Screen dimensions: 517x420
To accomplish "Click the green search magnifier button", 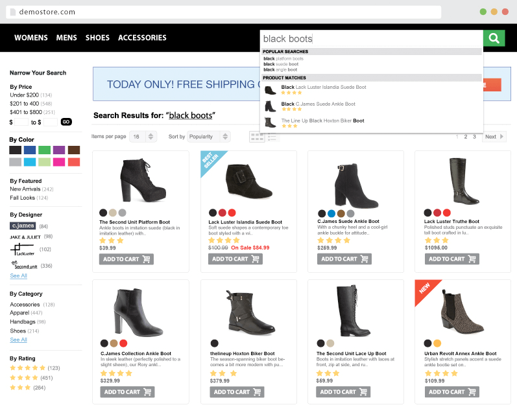I will point(494,38).
